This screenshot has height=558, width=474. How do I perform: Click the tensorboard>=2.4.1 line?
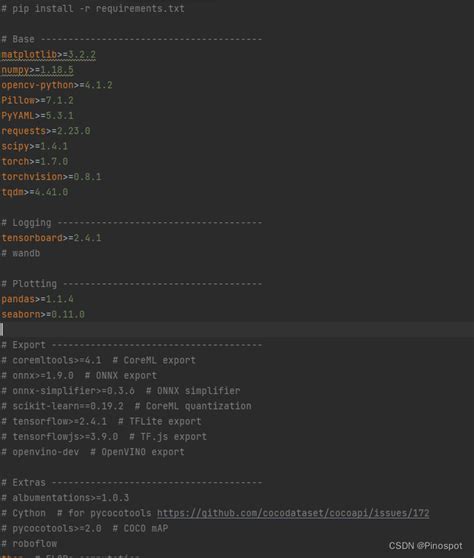point(51,238)
